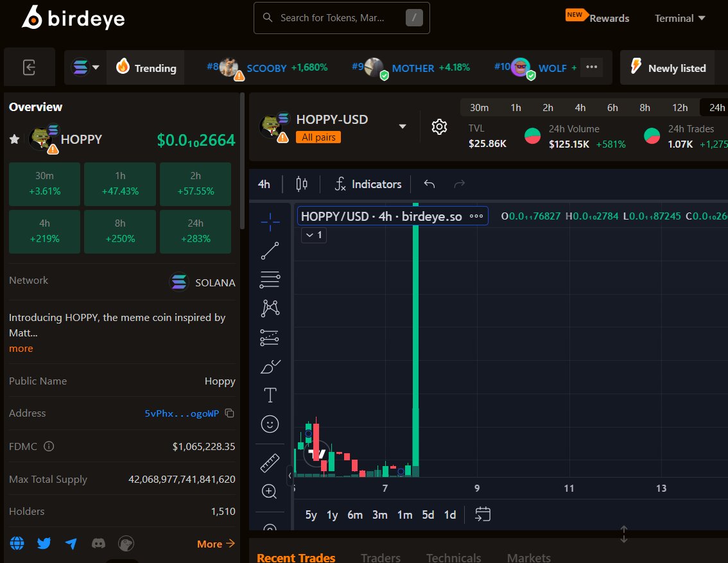Open the forecasting and measurement tools

click(x=270, y=338)
